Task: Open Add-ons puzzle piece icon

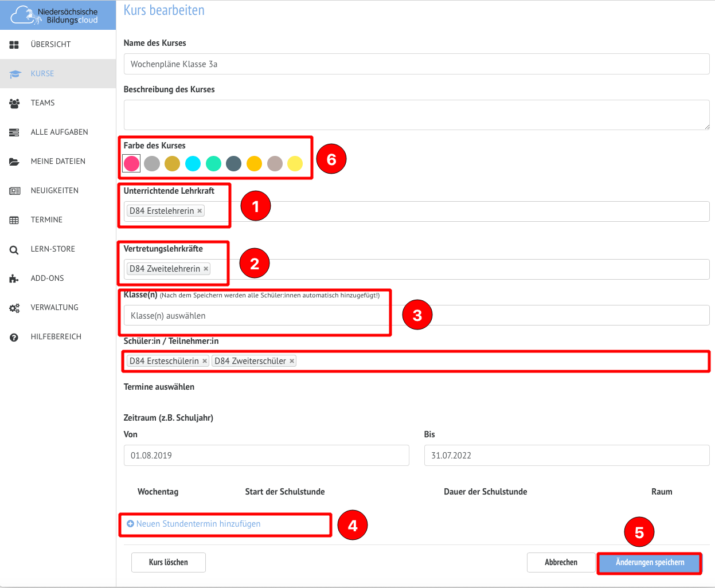Action: (14, 279)
